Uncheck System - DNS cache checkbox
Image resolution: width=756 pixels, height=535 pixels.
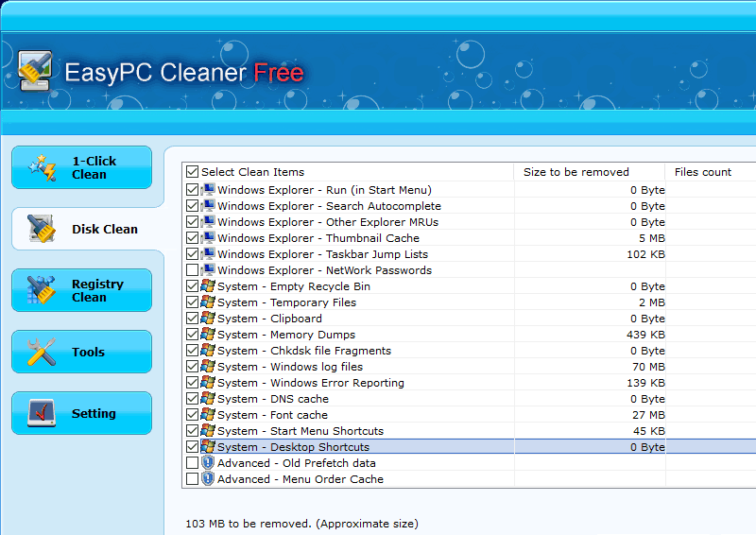point(193,399)
